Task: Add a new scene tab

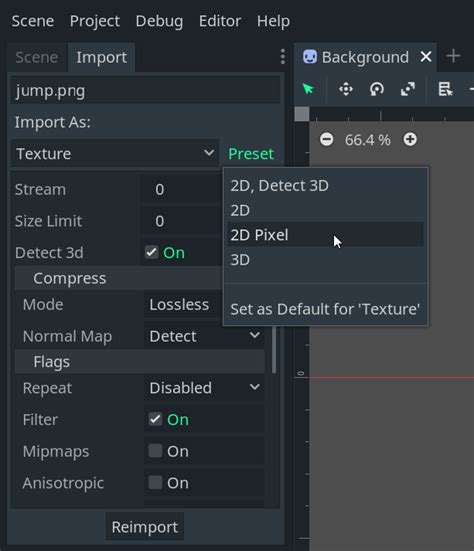Action: pos(453,56)
